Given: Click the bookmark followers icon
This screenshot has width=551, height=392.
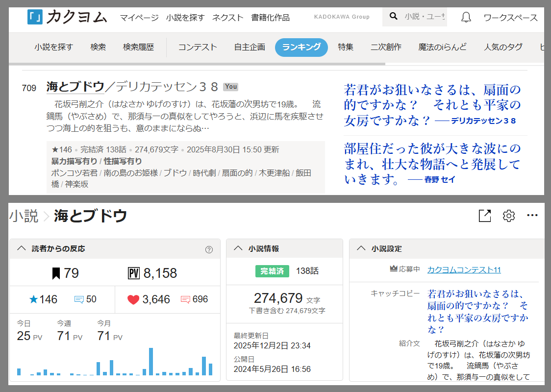Looking at the screenshot, I should [x=56, y=273].
